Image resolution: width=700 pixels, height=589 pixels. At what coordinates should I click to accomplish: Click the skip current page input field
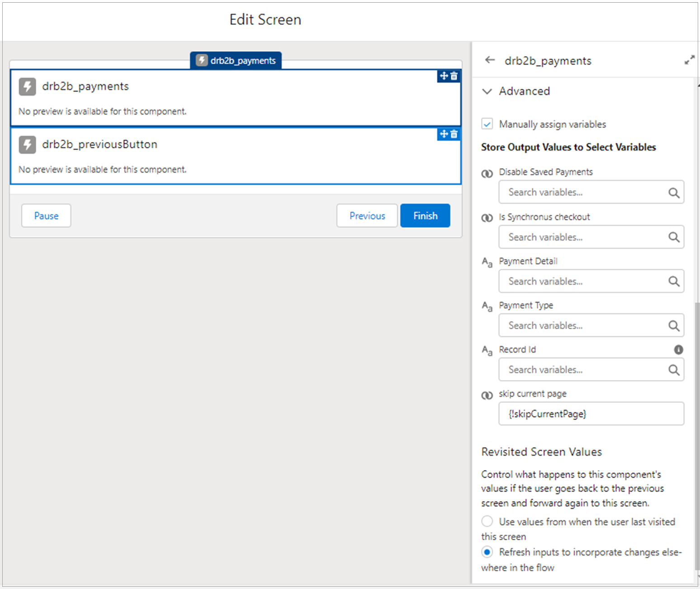point(591,414)
